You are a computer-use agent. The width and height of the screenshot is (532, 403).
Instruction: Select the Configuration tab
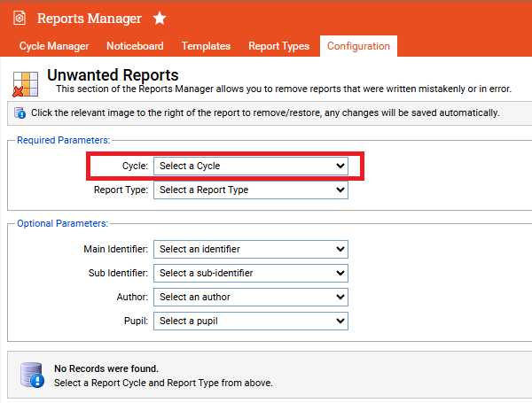tap(358, 46)
